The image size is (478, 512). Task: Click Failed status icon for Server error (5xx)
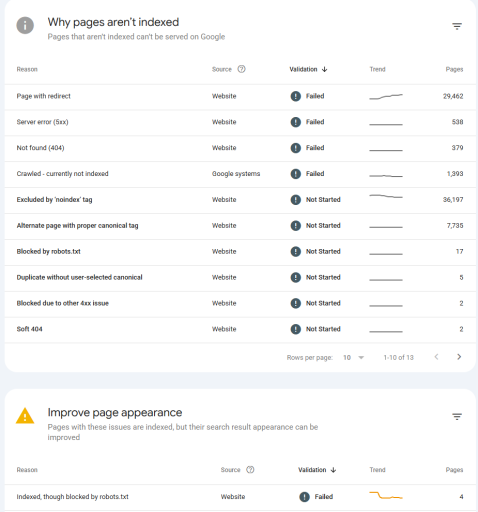(x=296, y=122)
